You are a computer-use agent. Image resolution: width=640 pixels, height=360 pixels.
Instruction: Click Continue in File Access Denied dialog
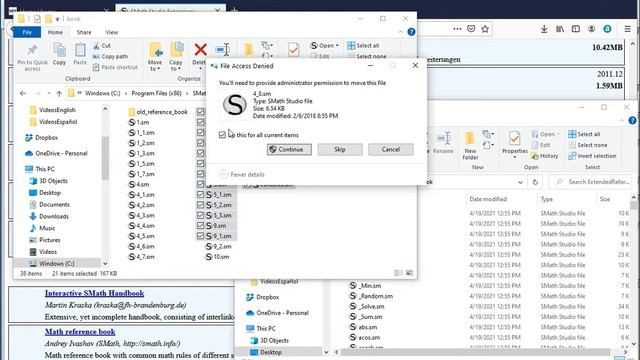click(x=289, y=149)
